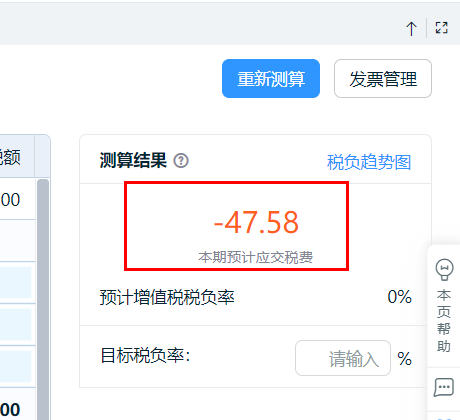
Task: Click the 额 column header in table
Action: 10,157
